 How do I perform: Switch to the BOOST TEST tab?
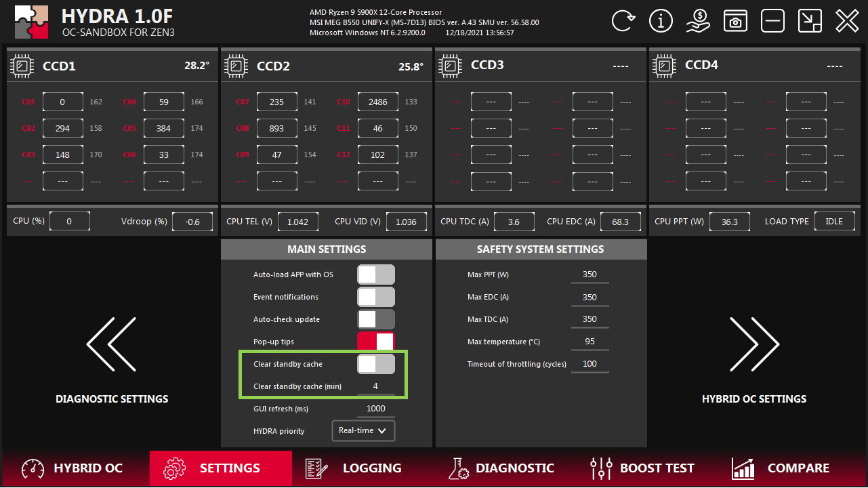(x=642, y=468)
